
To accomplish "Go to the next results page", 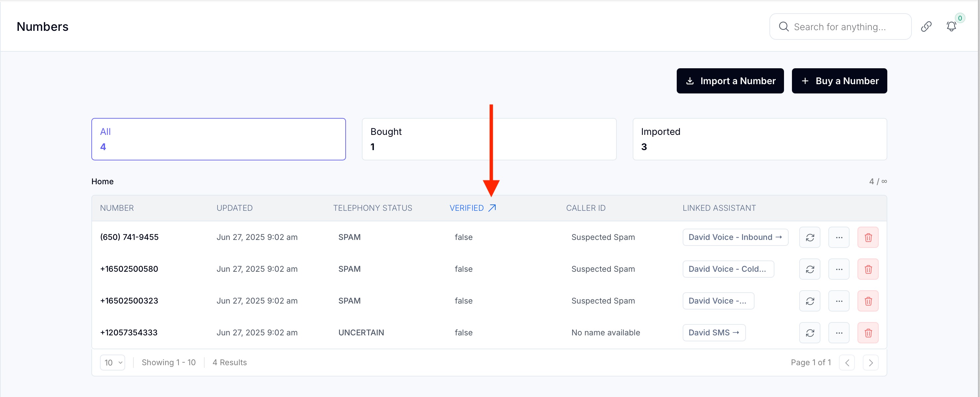I will [x=870, y=362].
